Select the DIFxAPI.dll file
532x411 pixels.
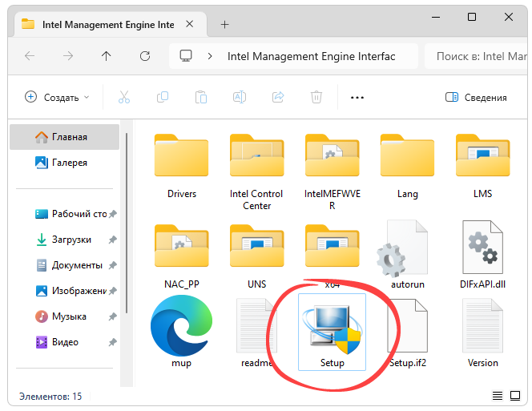pos(483,255)
